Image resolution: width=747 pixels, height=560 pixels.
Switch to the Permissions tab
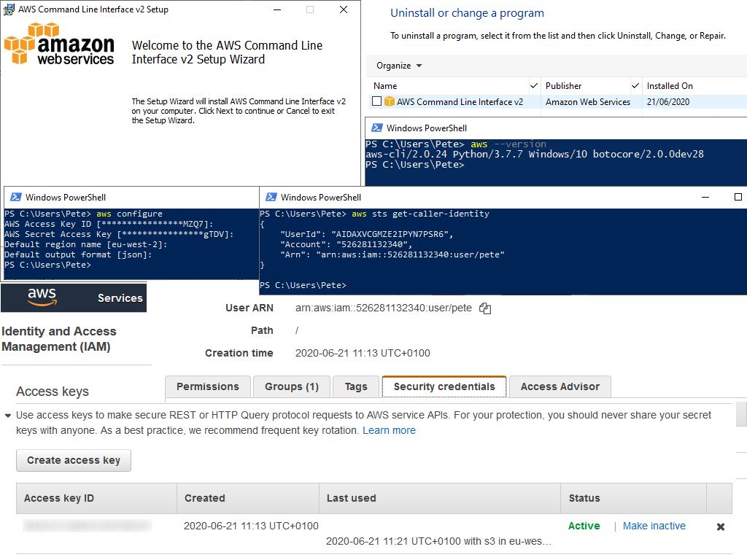click(207, 386)
